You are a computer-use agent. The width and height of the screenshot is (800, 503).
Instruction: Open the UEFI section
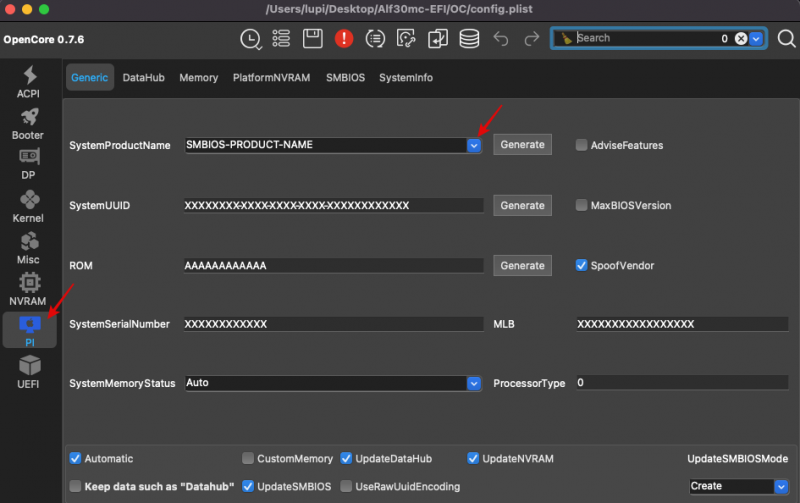coord(28,372)
